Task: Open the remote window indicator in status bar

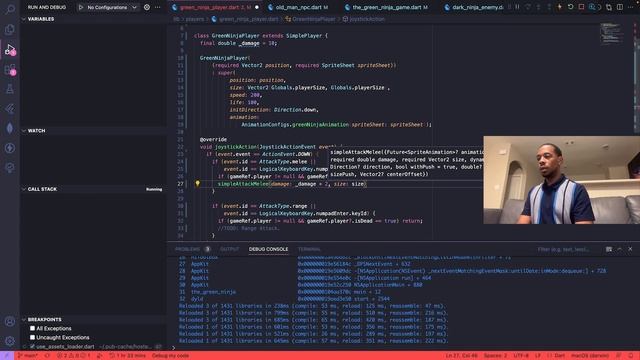Action: (7, 356)
